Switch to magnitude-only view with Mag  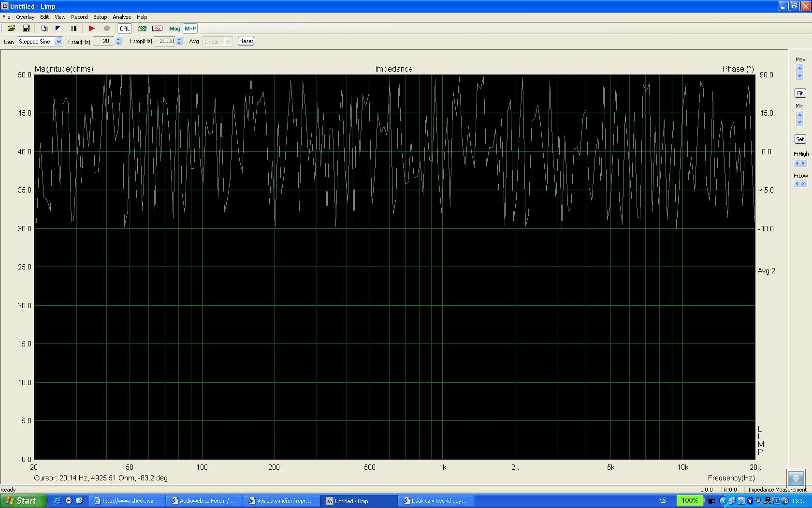[175, 29]
